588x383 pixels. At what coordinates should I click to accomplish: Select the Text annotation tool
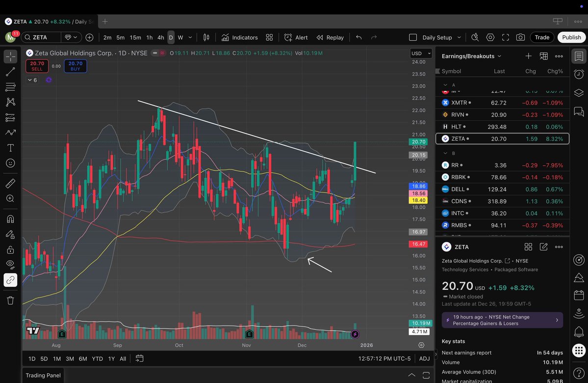click(x=10, y=148)
